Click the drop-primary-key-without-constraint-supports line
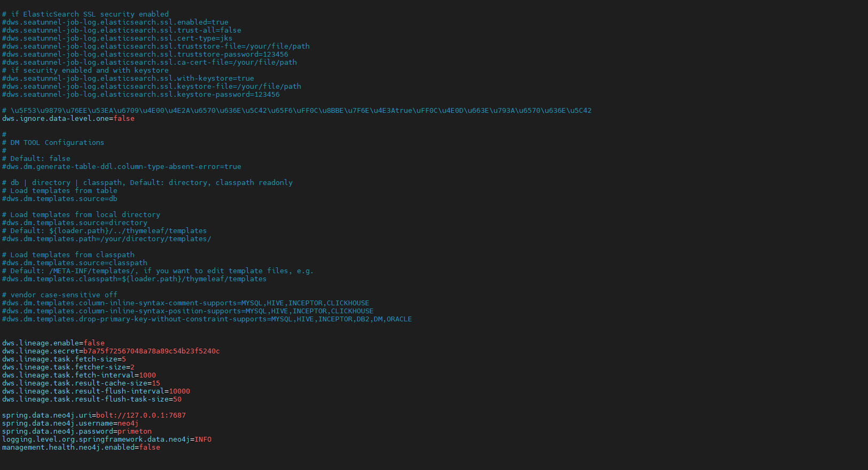The height and width of the screenshot is (470, 868). pos(207,319)
